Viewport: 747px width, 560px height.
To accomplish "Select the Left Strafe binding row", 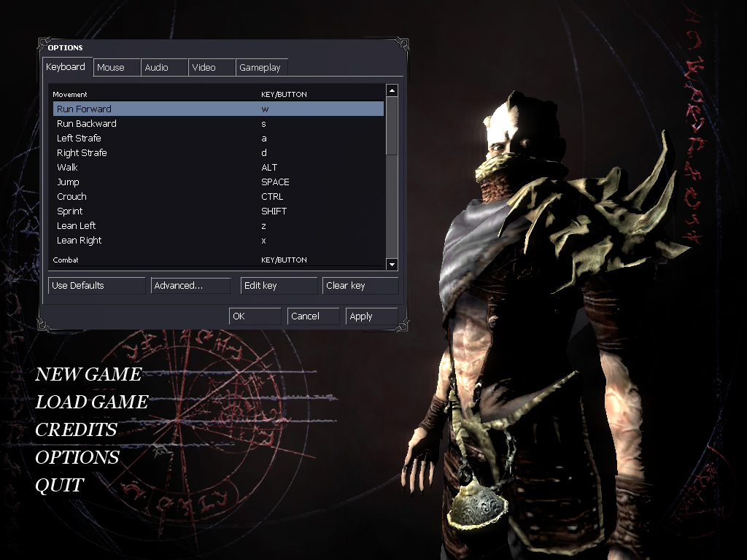I will tap(218, 138).
